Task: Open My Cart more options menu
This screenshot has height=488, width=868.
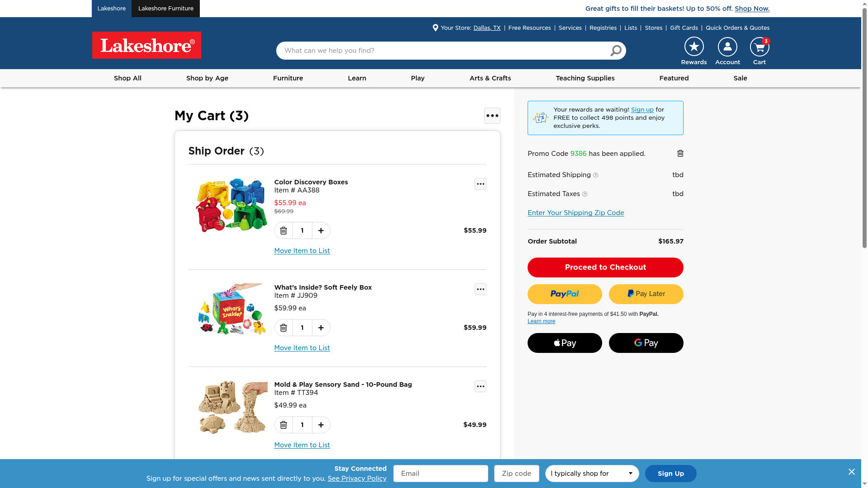Action: 492,116
